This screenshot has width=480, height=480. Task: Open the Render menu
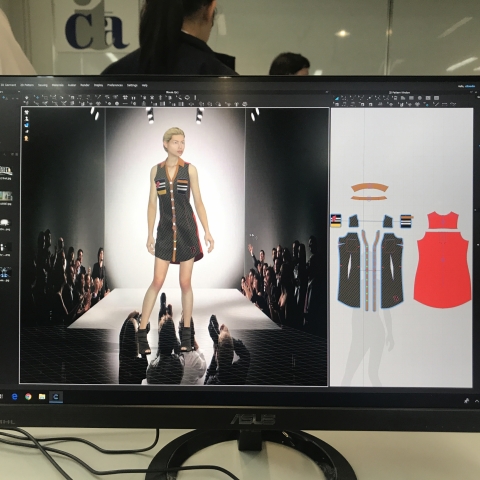(x=85, y=85)
